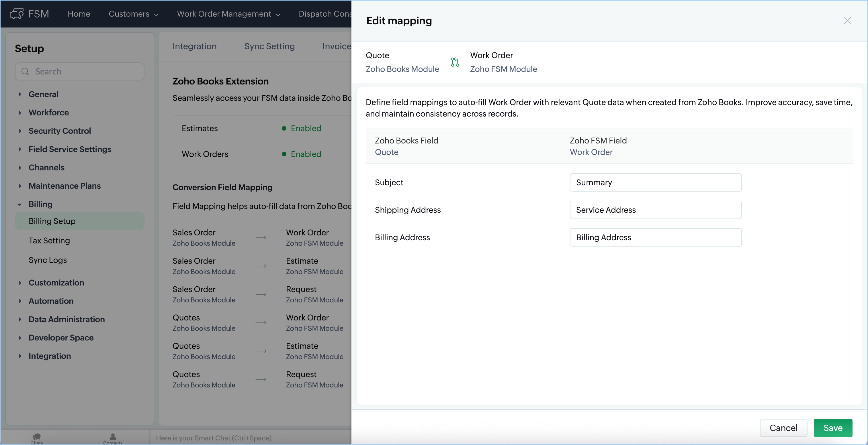Expand the Workforce section arrow
Viewport: 868px width, 445px height.
click(20, 113)
